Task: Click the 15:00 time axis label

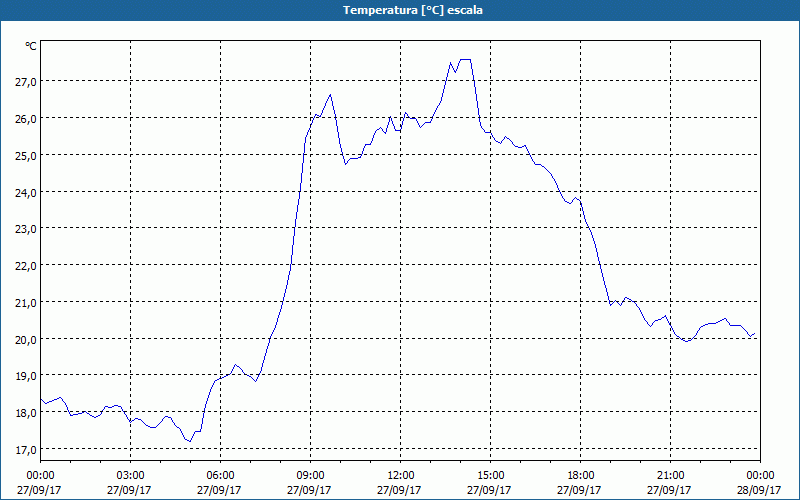Action: 490,476
